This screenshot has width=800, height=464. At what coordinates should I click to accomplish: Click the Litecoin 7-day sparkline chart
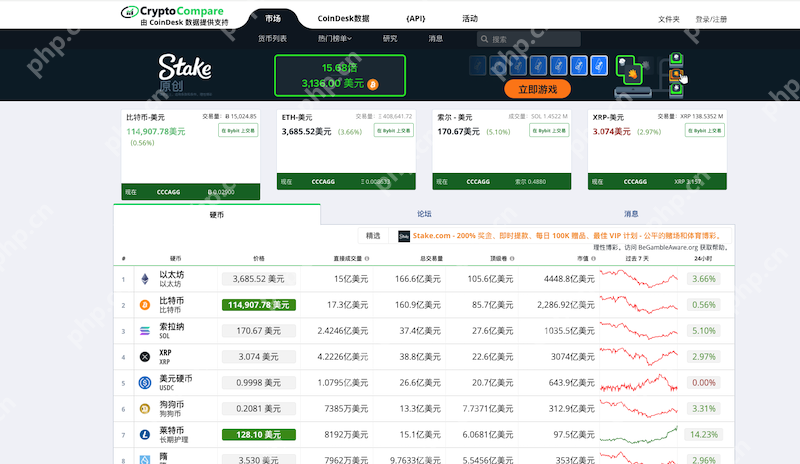tap(639, 434)
